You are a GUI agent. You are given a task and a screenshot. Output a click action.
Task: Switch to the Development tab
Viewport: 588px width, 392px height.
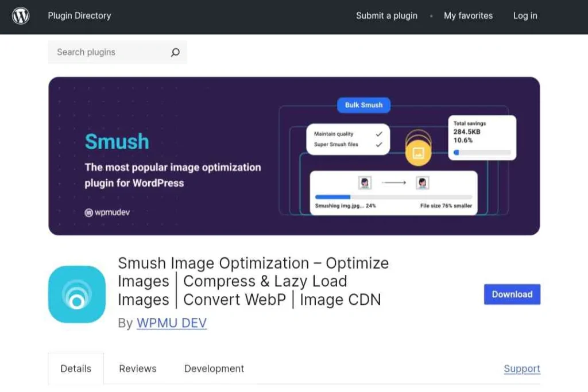tap(214, 368)
